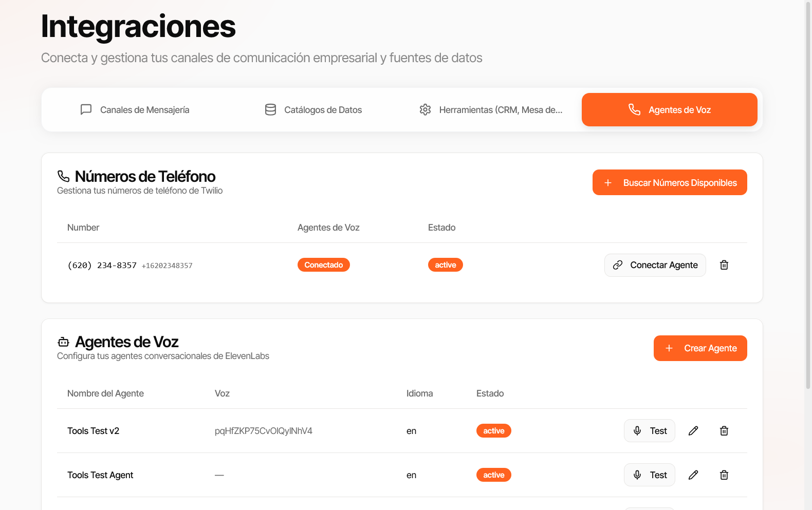Click microphone icon in Tools Test Agent row
This screenshot has height=510, width=812.
[637, 476]
